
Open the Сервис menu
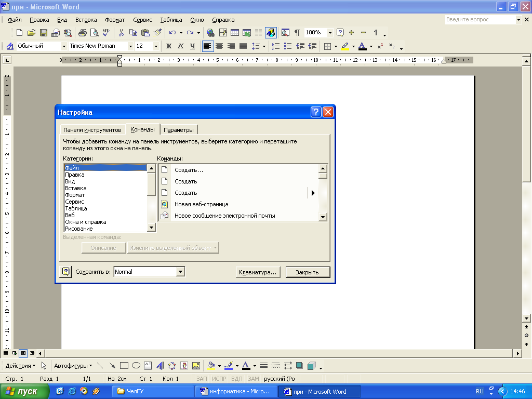pyautogui.click(x=142, y=20)
